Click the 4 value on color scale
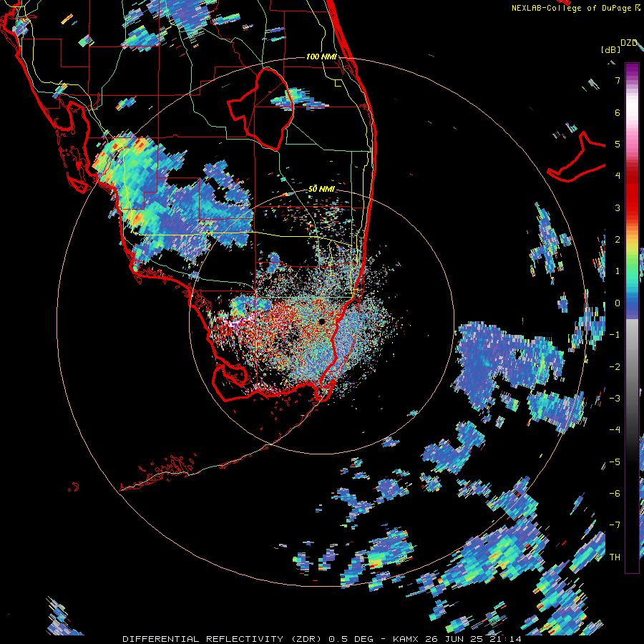This screenshot has height=644, width=644. 618,176
